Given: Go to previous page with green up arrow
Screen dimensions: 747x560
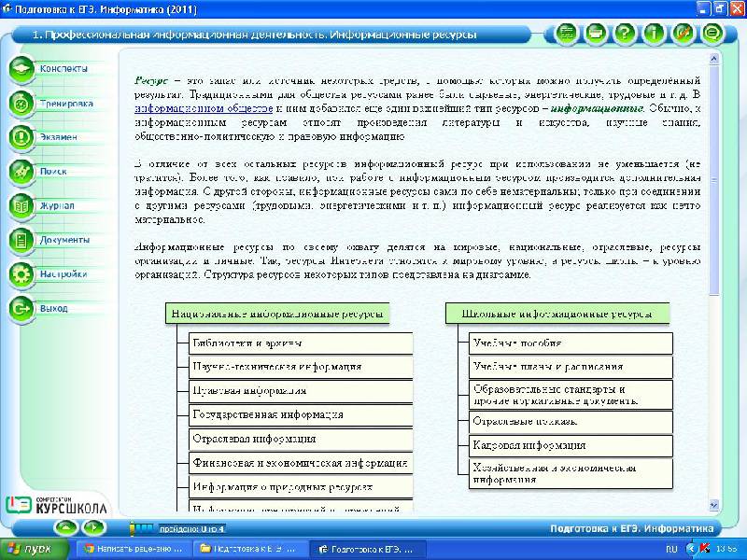Looking at the screenshot, I should [x=66, y=527].
